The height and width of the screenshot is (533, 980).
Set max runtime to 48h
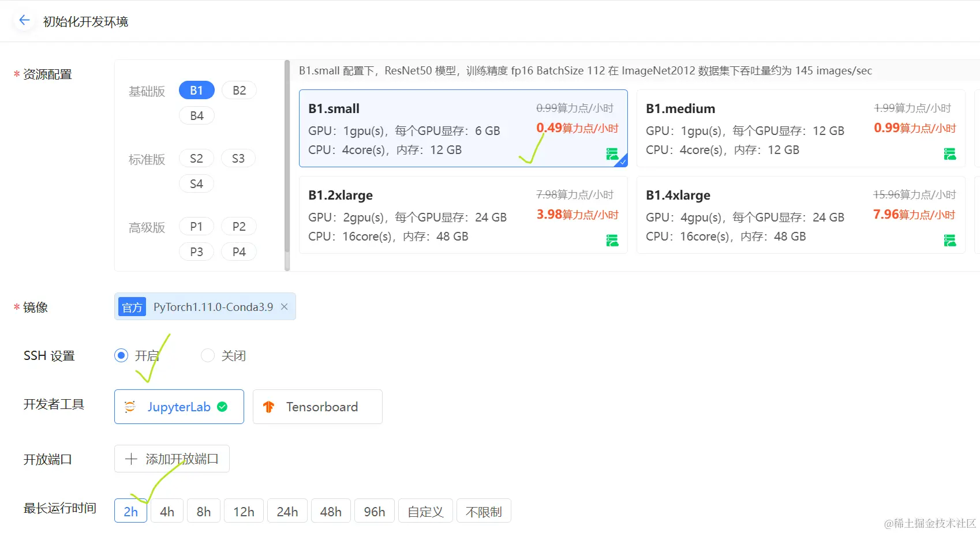331,511
